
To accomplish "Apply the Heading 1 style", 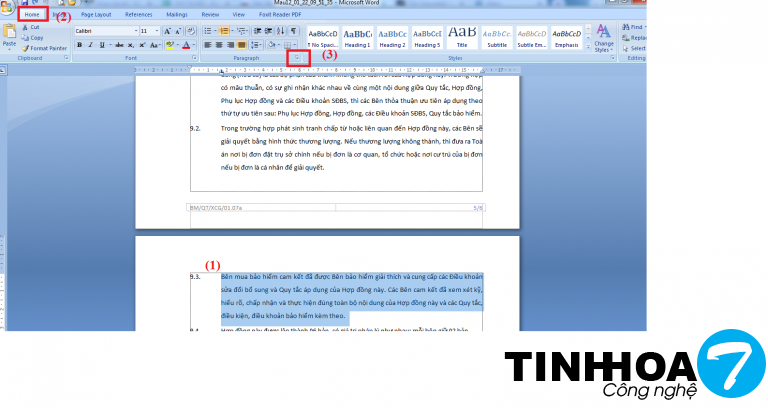I will click(359, 36).
